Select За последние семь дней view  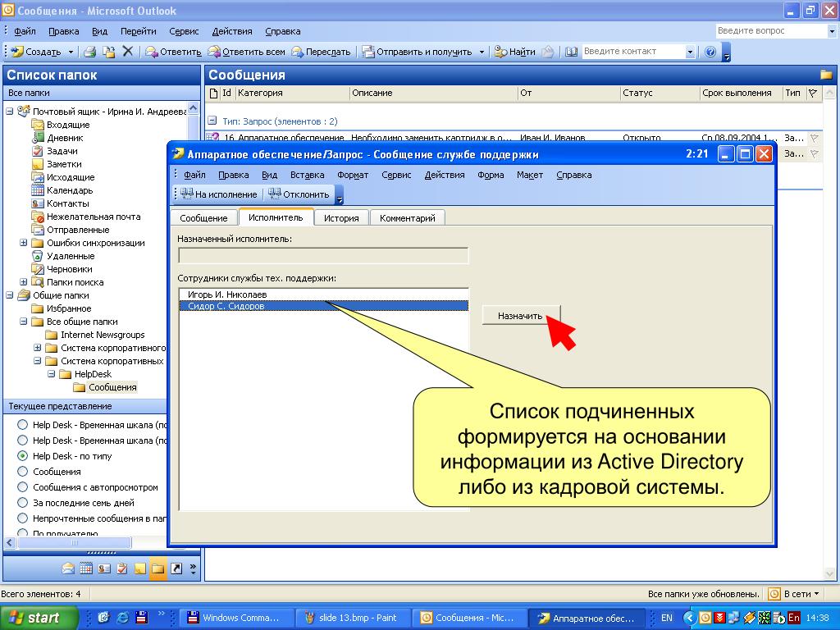tap(22, 503)
